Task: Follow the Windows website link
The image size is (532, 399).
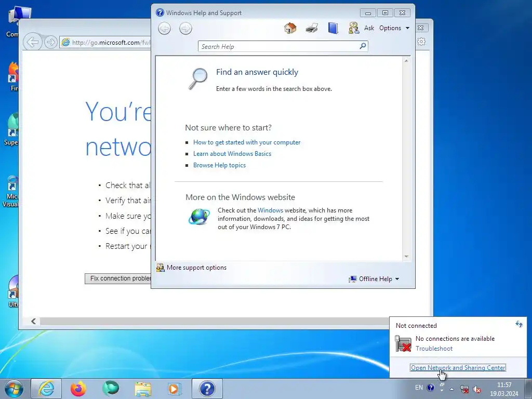Action: coord(270,210)
